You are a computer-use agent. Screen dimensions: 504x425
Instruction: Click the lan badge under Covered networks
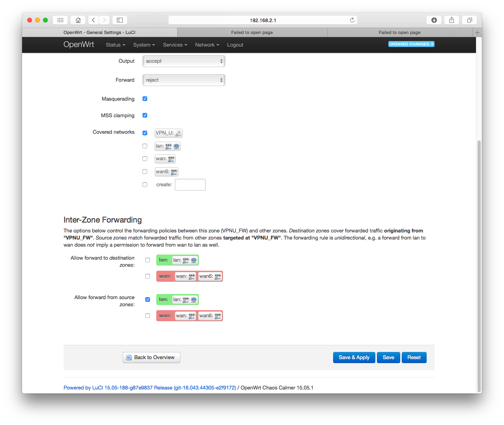pos(168,146)
